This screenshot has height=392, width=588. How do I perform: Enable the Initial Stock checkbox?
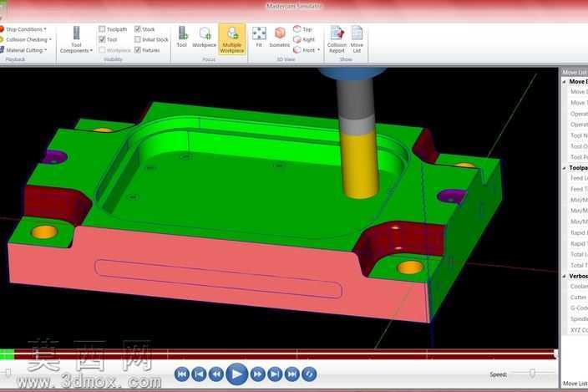[138, 39]
